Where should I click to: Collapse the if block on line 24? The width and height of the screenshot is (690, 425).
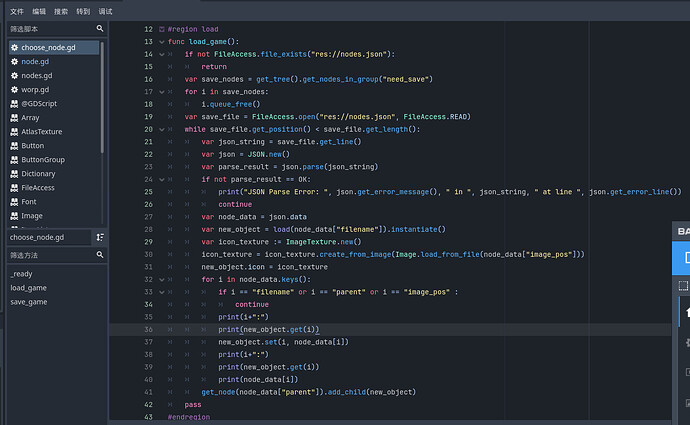161,180
